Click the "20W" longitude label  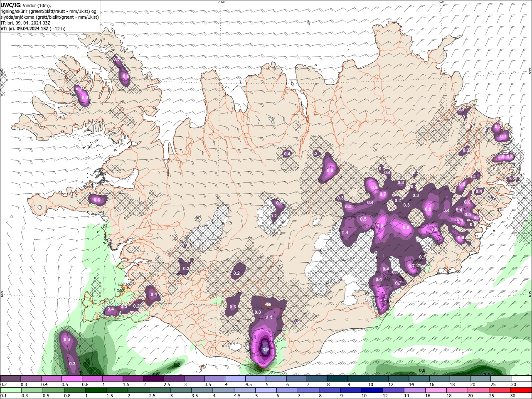[x=221, y=2]
